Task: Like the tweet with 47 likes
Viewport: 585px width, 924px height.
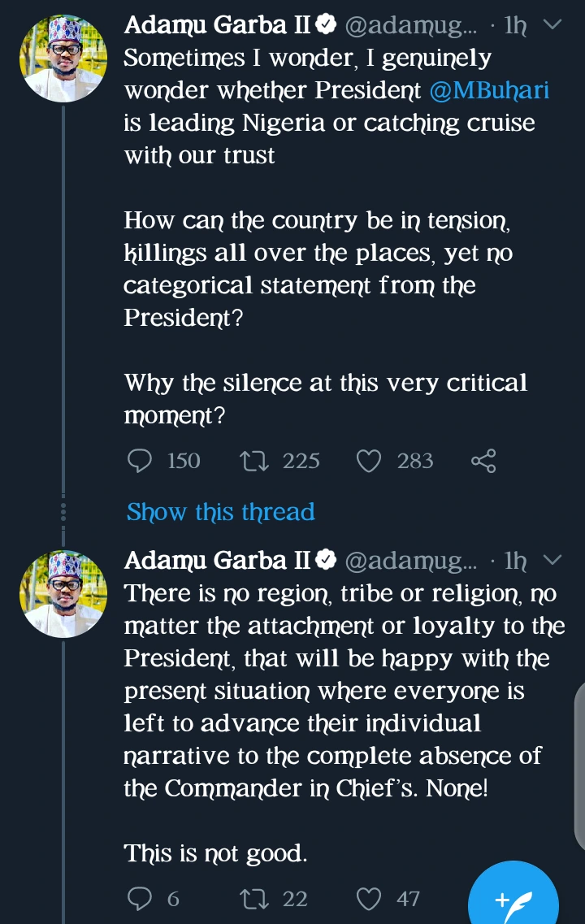Action: pos(370,898)
